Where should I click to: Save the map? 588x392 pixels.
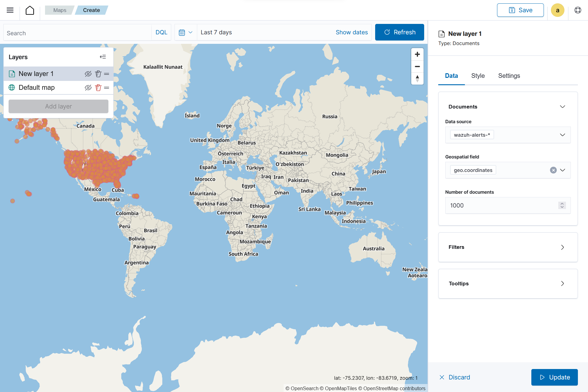coord(520,10)
